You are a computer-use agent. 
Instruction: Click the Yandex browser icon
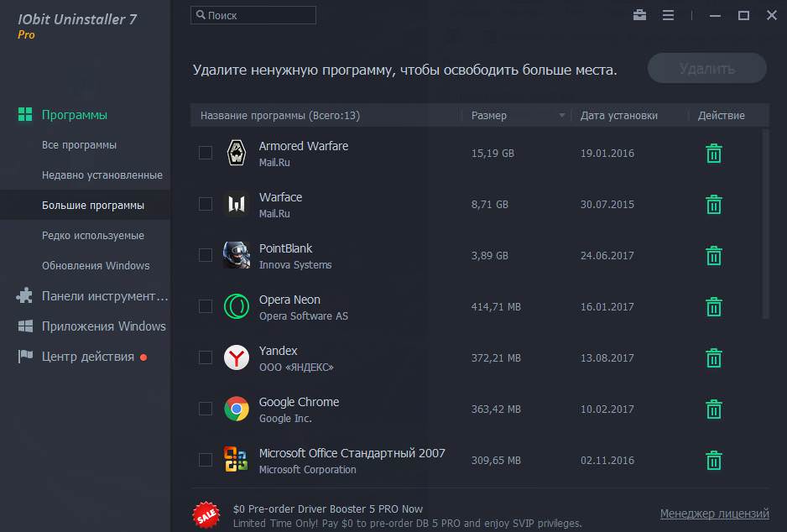pos(237,357)
